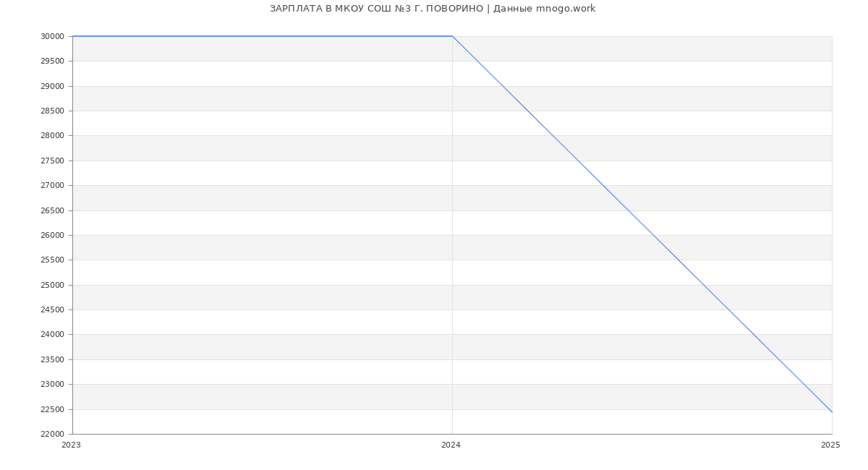Click the line's endpoint at 2025
The width and height of the screenshot is (868, 470).
pyautogui.click(x=832, y=412)
